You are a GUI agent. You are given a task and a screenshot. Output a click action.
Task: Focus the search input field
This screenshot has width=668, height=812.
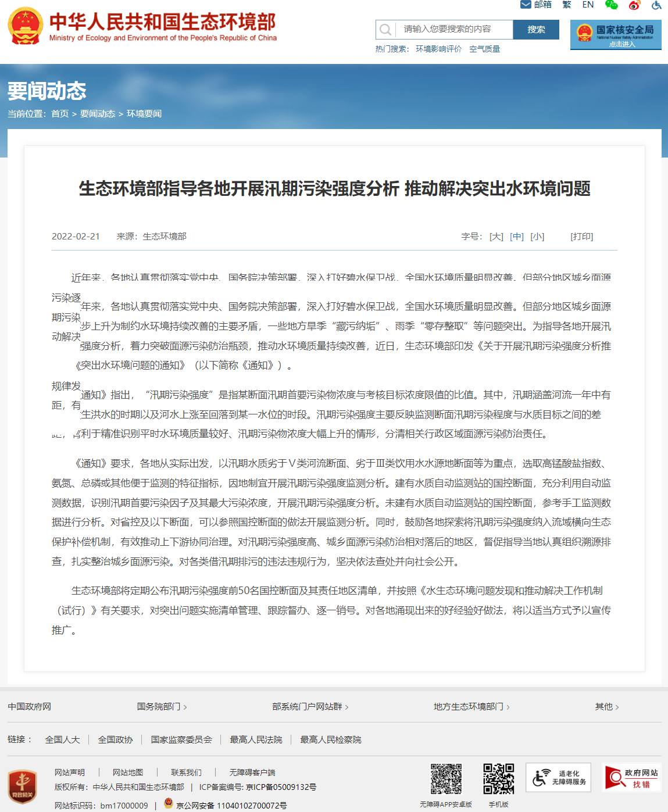click(x=454, y=30)
